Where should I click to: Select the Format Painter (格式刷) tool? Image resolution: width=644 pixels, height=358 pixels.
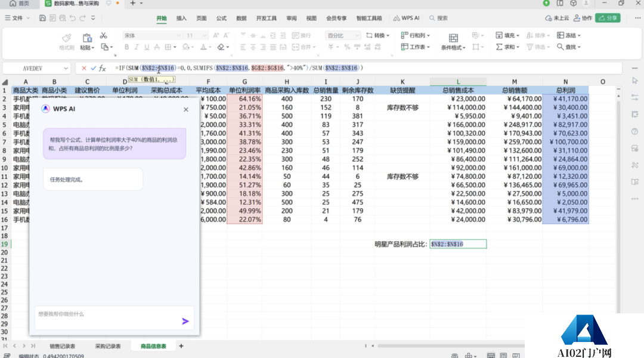coord(66,41)
